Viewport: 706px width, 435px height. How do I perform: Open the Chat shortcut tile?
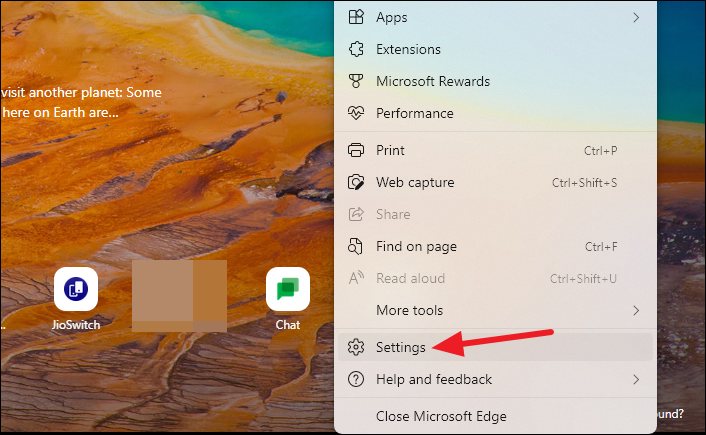coord(288,289)
